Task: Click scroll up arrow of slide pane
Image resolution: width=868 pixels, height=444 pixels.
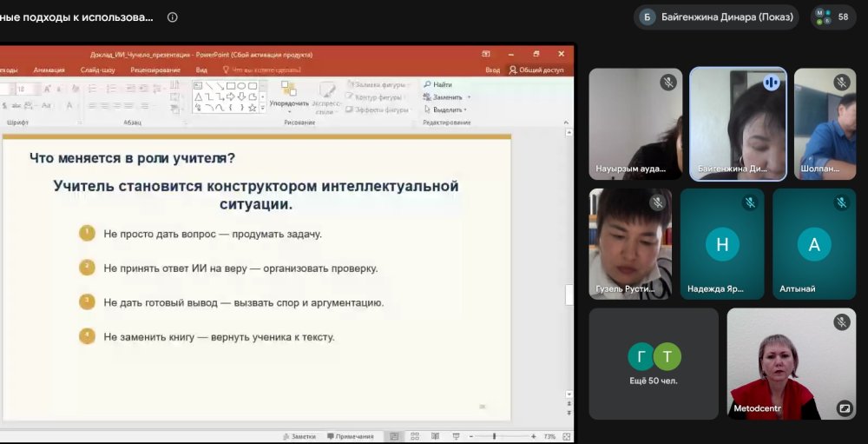Action: [569, 133]
